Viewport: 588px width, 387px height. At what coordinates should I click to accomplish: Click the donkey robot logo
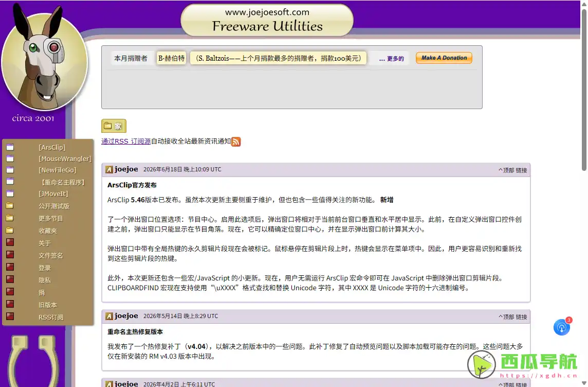(x=44, y=58)
